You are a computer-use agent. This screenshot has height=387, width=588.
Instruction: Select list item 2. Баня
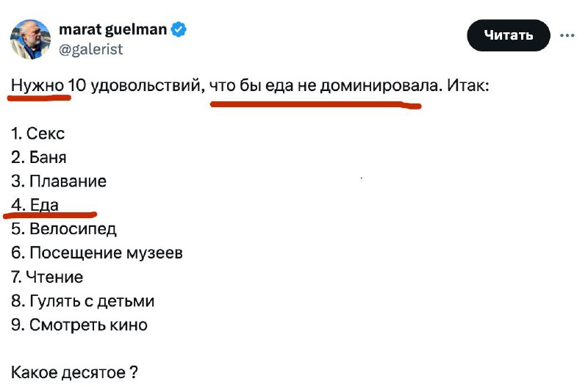coord(39,157)
